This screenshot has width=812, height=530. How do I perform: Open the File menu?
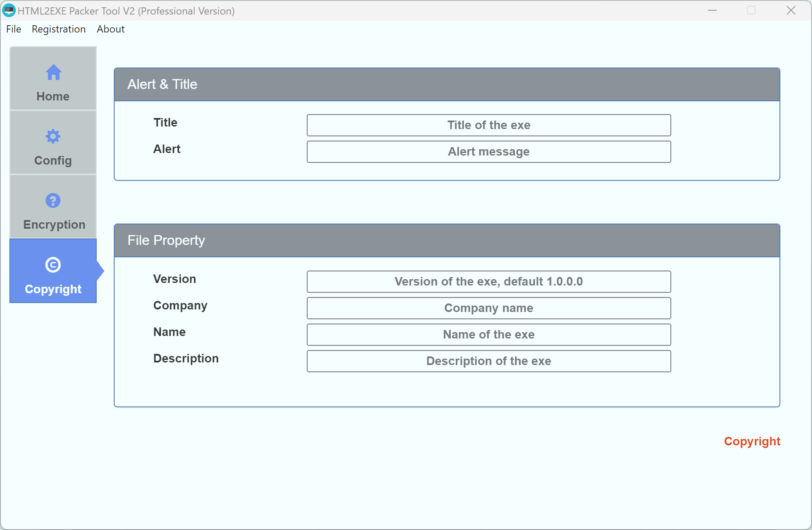(x=13, y=29)
